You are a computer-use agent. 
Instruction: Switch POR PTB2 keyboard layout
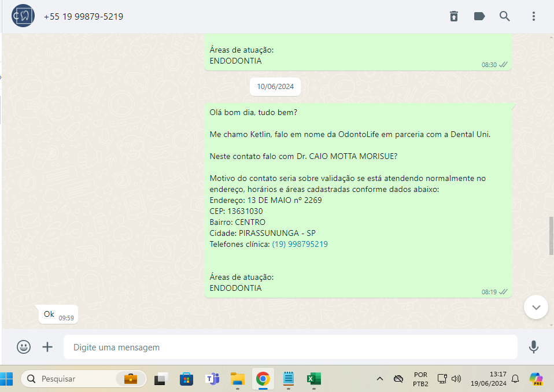(420, 379)
